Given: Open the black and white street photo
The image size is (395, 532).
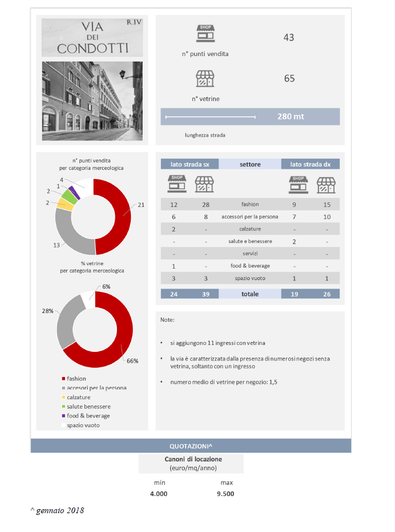Looking at the screenshot, I should pos(92,101).
